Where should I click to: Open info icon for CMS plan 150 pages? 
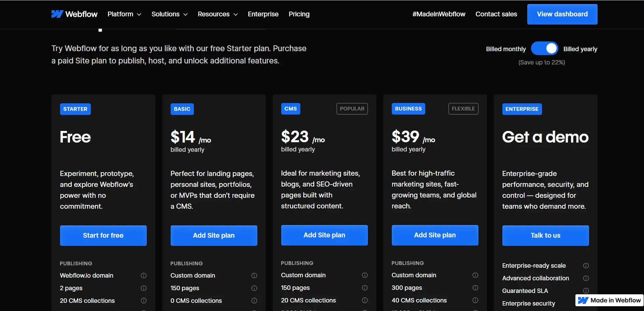[365, 288]
